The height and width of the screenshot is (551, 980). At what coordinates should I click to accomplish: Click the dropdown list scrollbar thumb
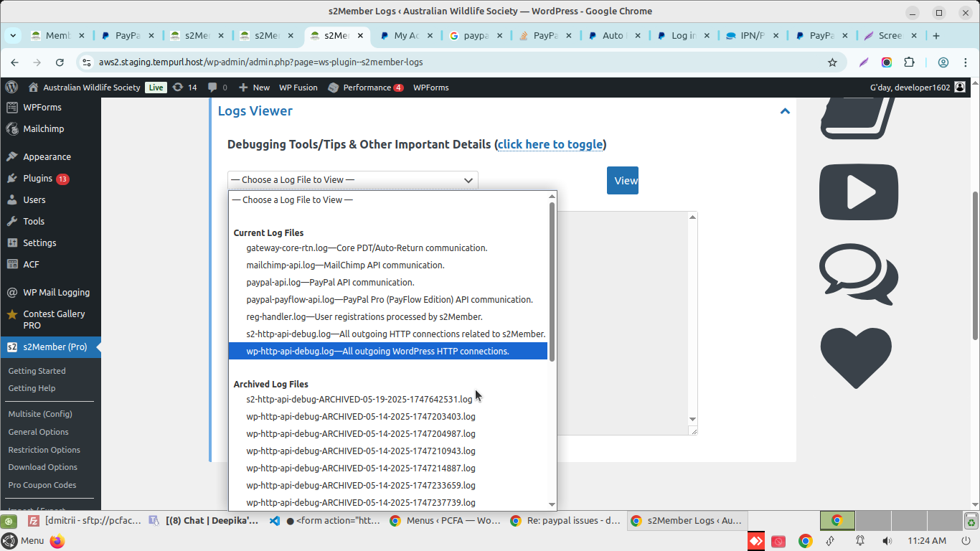[x=552, y=281]
